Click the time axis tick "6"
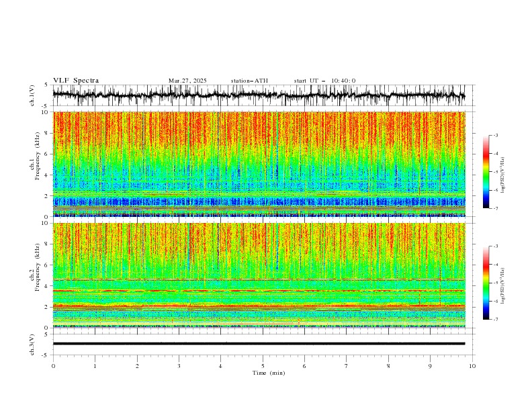 tap(304, 366)
